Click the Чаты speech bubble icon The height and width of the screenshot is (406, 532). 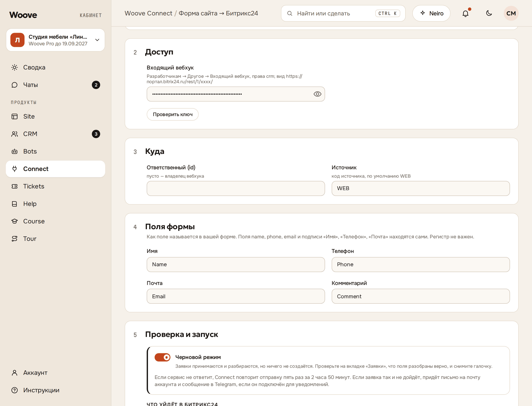pos(15,85)
